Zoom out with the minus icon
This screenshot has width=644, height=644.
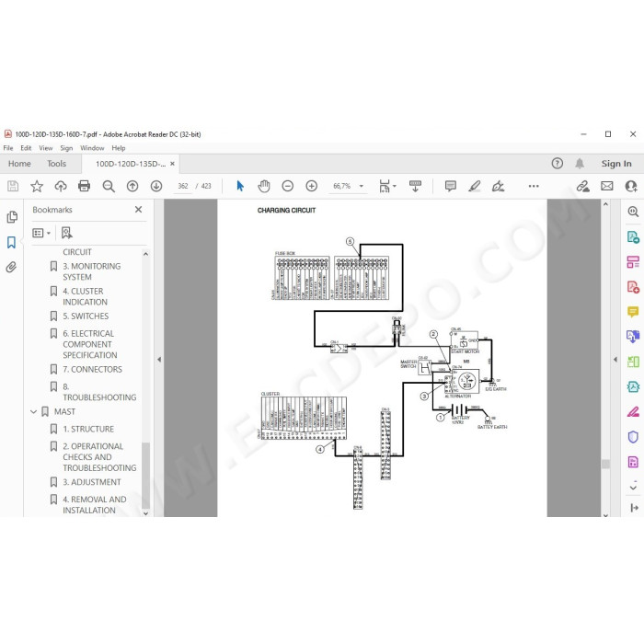[287, 186]
